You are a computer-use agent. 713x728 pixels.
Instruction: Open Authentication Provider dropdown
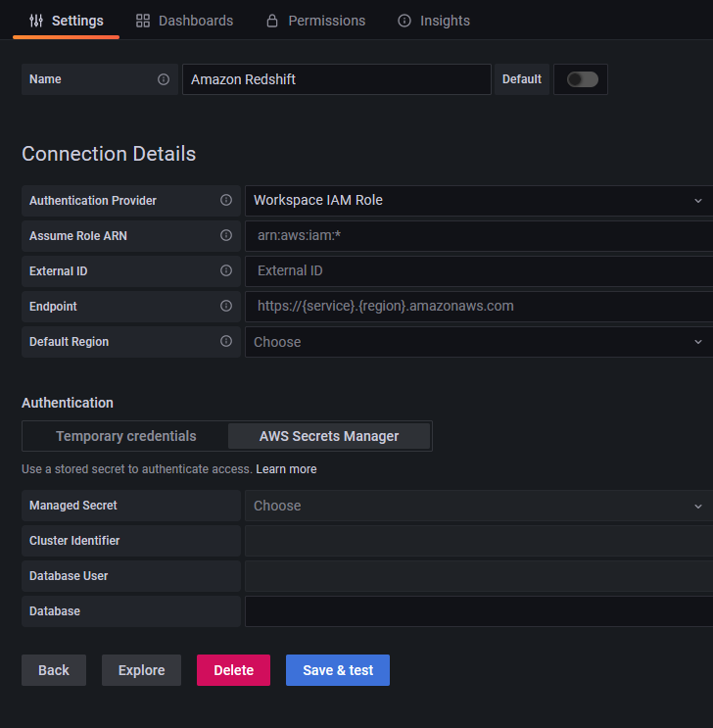478,201
